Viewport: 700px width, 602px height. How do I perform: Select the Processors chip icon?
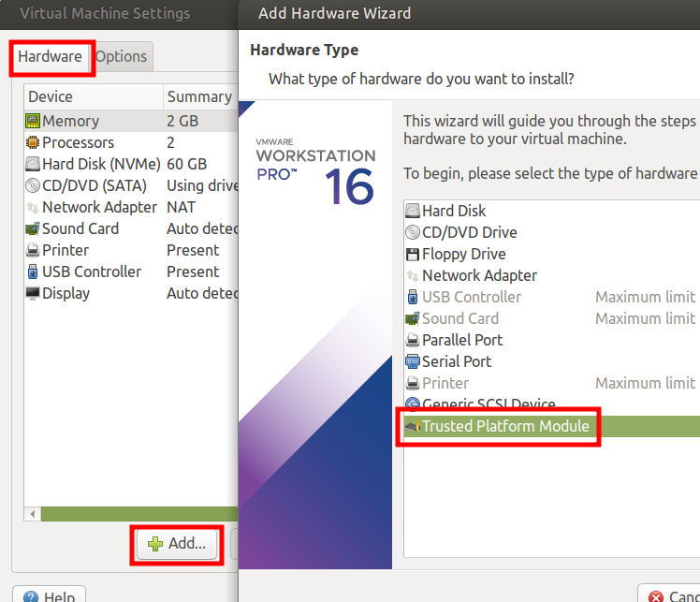[x=33, y=142]
